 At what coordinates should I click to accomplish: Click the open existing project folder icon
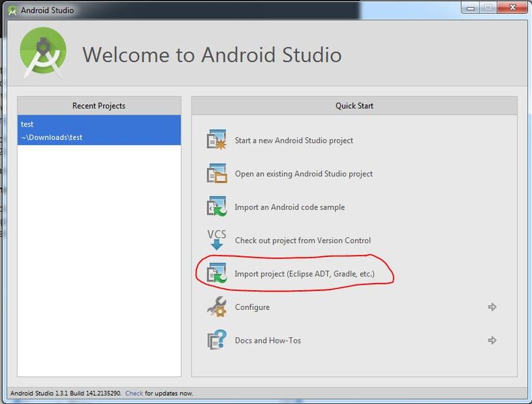click(217, 173)
